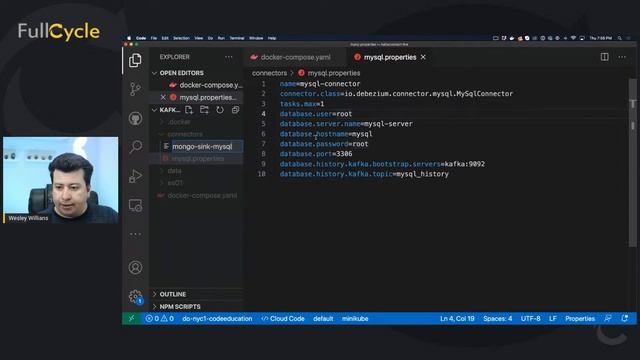This screenshot has height=360, width=640.
Task: Click the Cloud Code status bar button
Action: (x=283, y=318)
